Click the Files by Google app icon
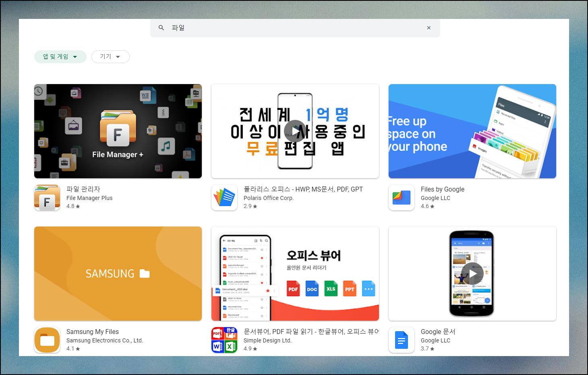The height and width of the screenshot is (375, 588). [x=402, y=198]
